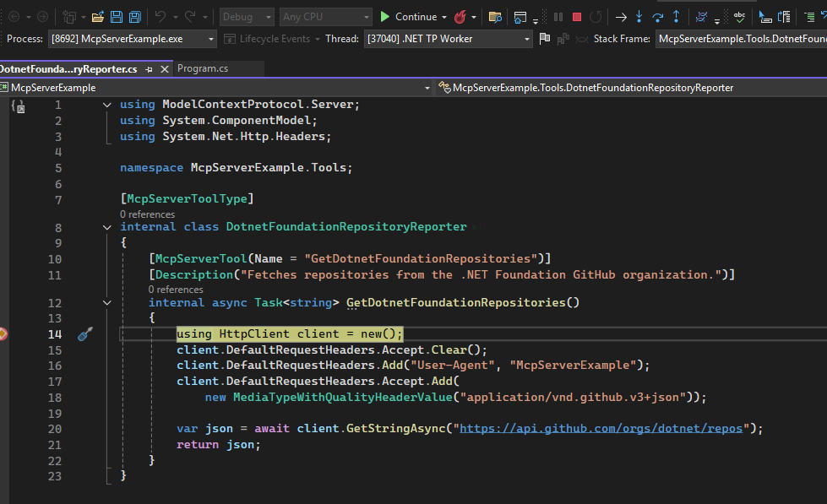
Task: Click the Open File folder icon
Action: click(x=97, y=17)
